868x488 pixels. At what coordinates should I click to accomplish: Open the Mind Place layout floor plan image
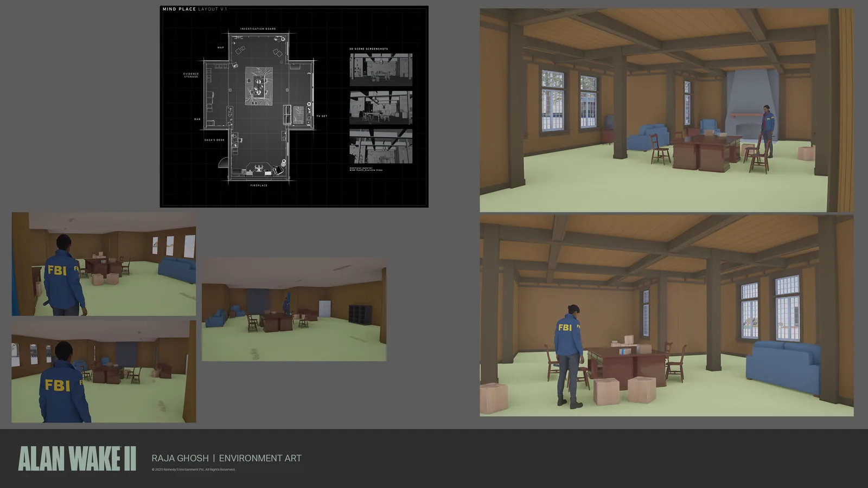pyautogui.click(x=294, y=107)
